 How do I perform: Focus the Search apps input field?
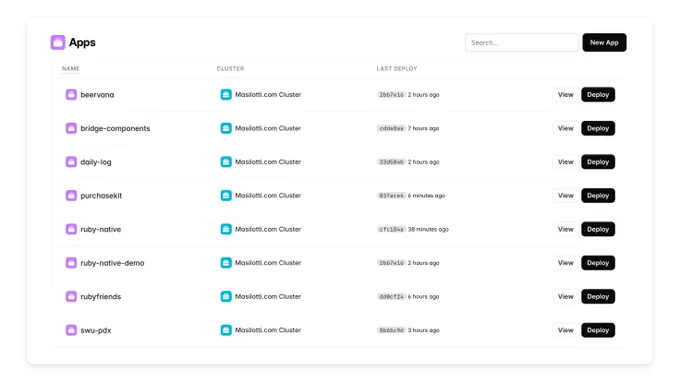tap(522, 42)
